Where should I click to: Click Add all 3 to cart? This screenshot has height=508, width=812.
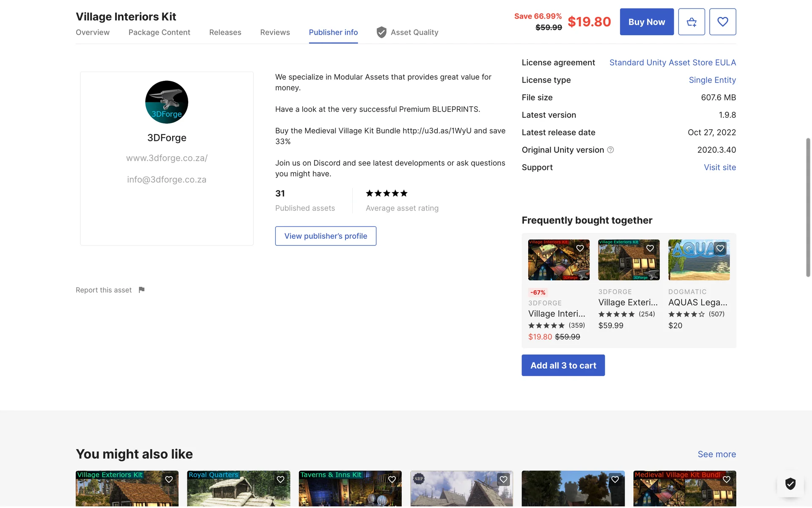pos(563,365)
